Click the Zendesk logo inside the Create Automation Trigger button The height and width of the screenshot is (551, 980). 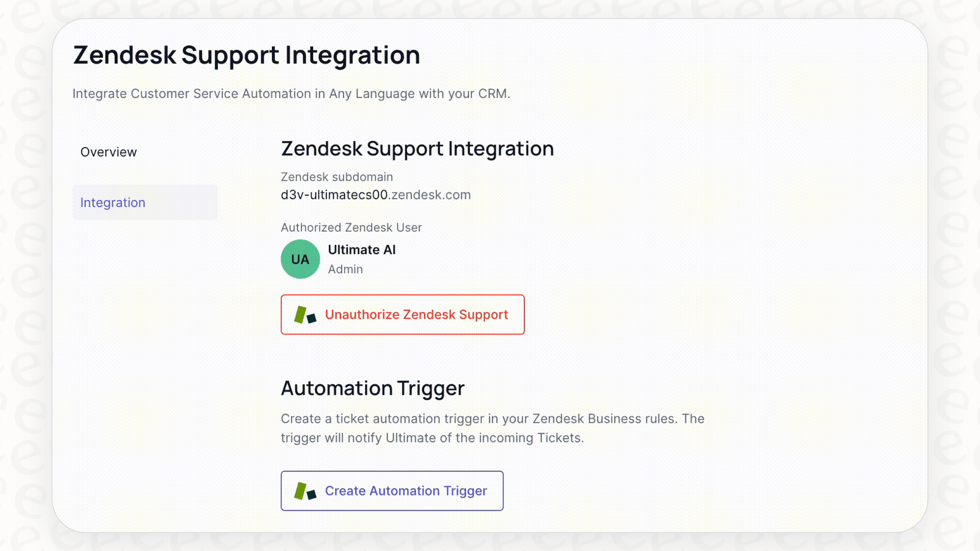click(x=306, y=491)
